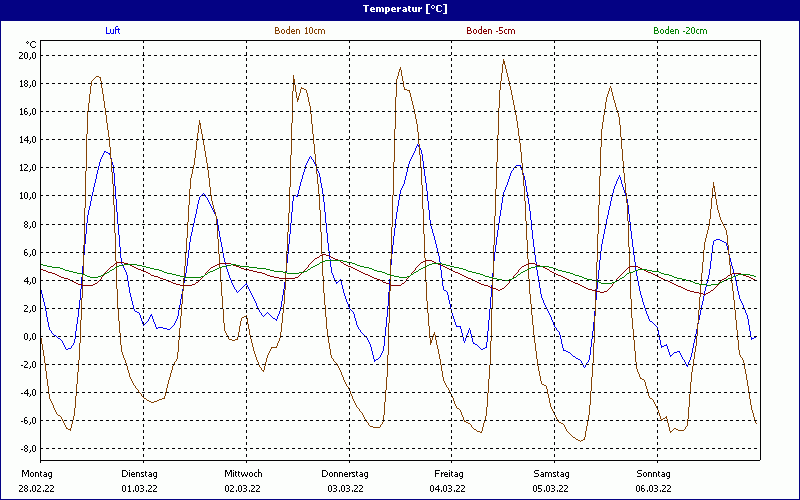This screenshot has height=500, width=800.
Task: Click the '6,0' y-axis value
Action: (x=30, y=253)
